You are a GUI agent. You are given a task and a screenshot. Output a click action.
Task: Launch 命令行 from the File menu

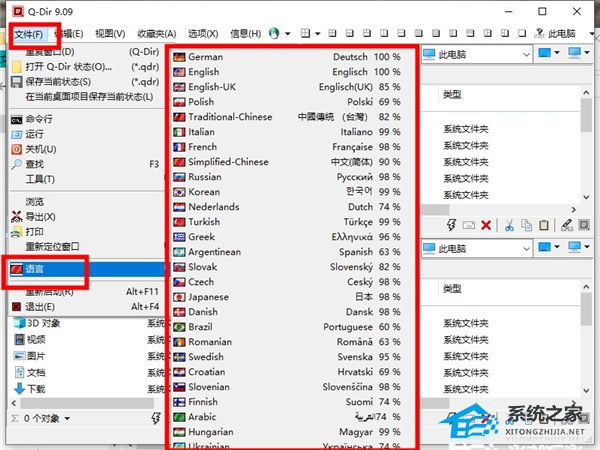(x=86, y=119)
